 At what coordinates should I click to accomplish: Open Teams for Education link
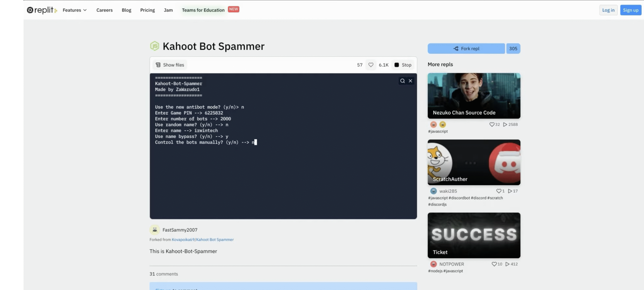pos(203,10)
